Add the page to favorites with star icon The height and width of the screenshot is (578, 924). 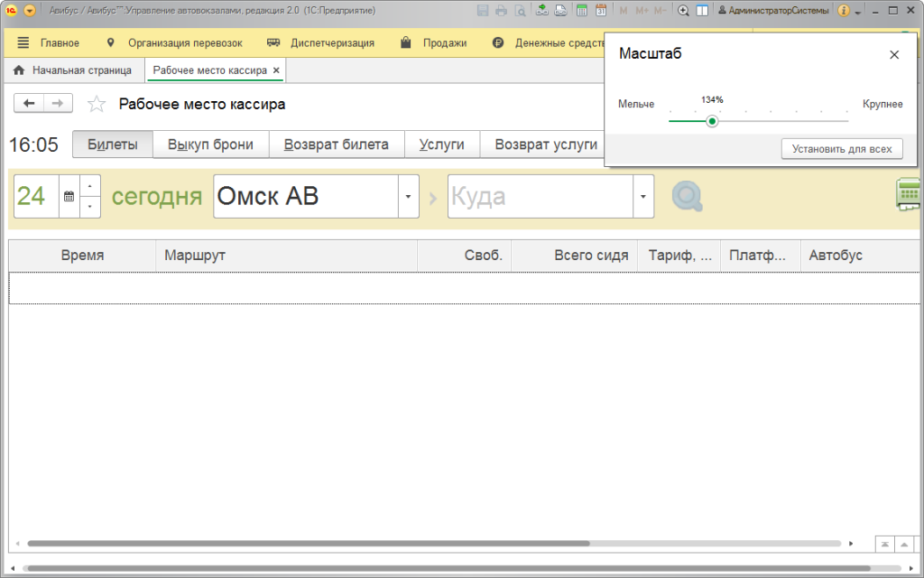(97, 105)
